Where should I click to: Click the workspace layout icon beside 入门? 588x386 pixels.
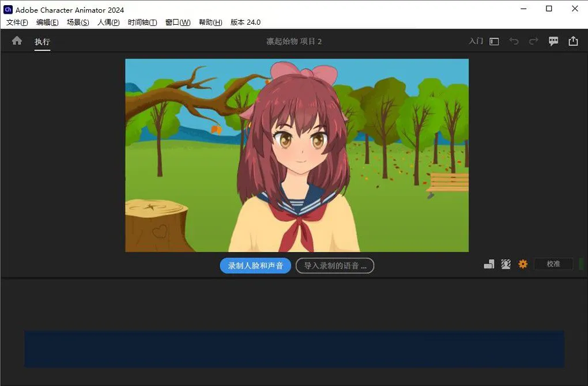[x=494, y=41]
